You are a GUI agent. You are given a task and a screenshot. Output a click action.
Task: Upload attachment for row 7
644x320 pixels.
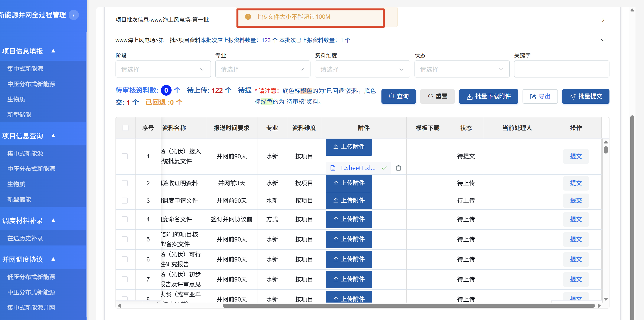coord(348,279)
